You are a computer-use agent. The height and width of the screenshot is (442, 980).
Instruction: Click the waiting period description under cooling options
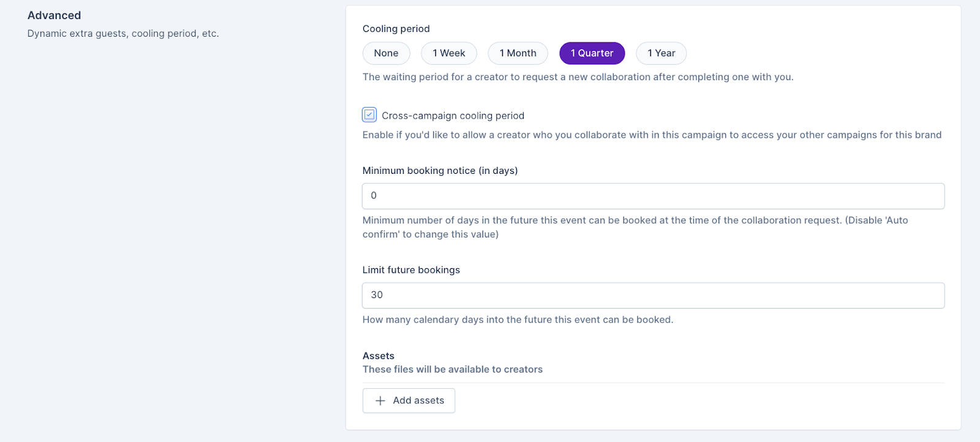578,77
